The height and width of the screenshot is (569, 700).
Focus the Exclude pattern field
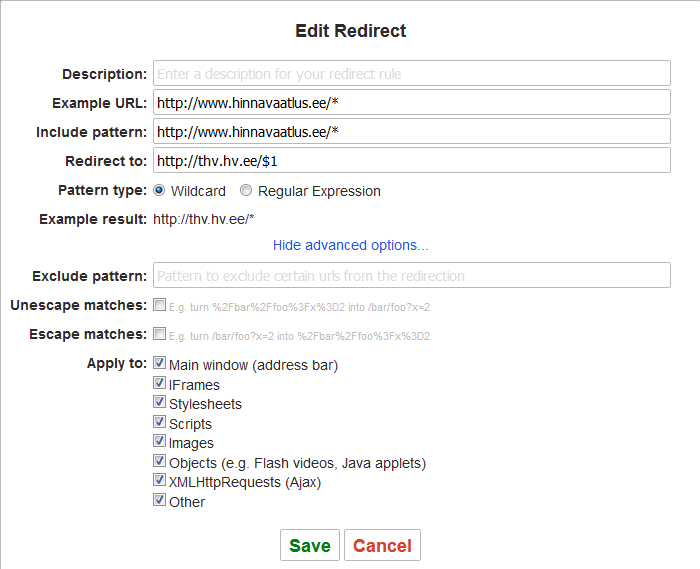[412, 275]
